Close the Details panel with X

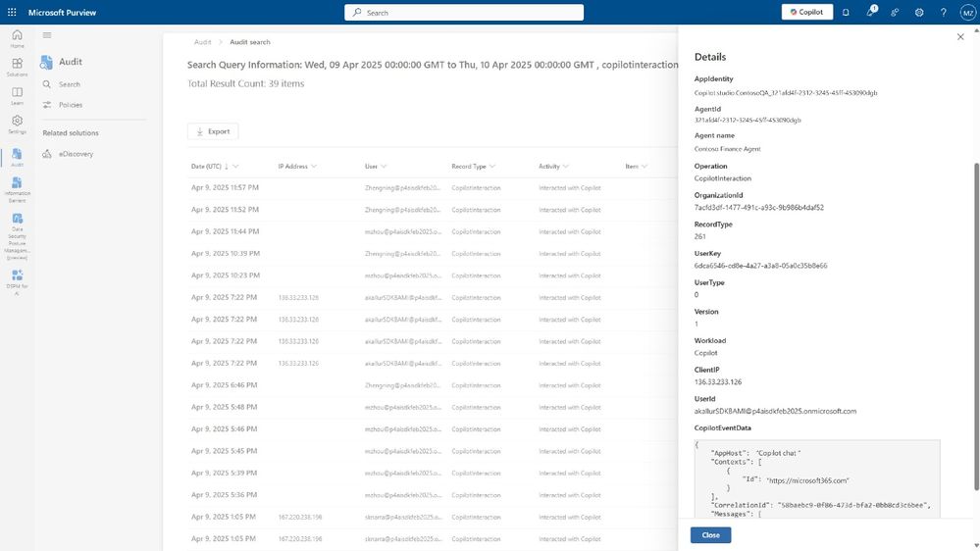coord(960,37)
